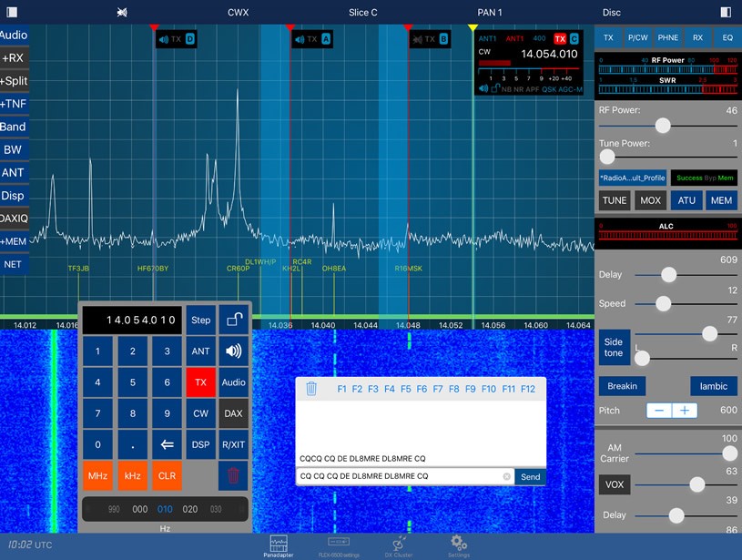Click the Send button in CWX
742x560 pixels.
[x=530, y=477]
